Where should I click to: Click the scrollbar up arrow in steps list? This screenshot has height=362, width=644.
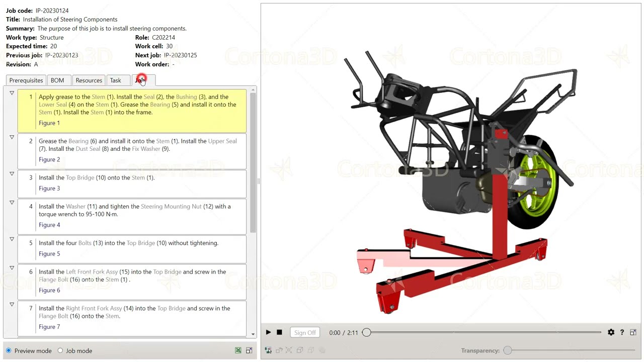coord(253,90)
